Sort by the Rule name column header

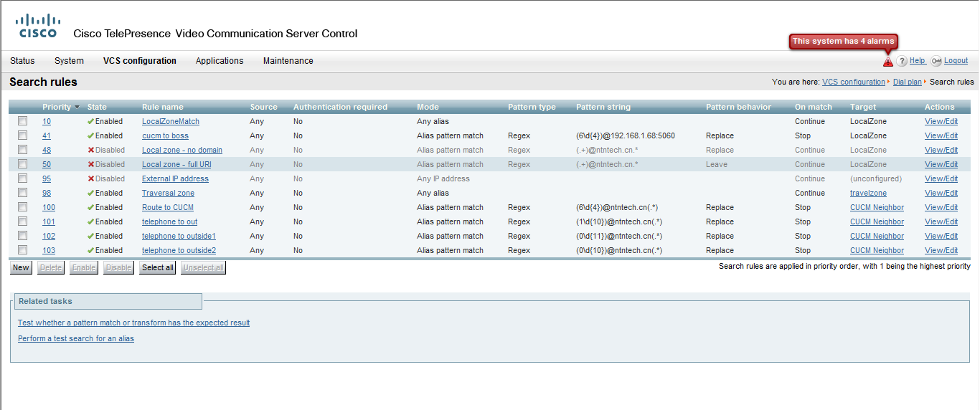(x=163, y=107)
